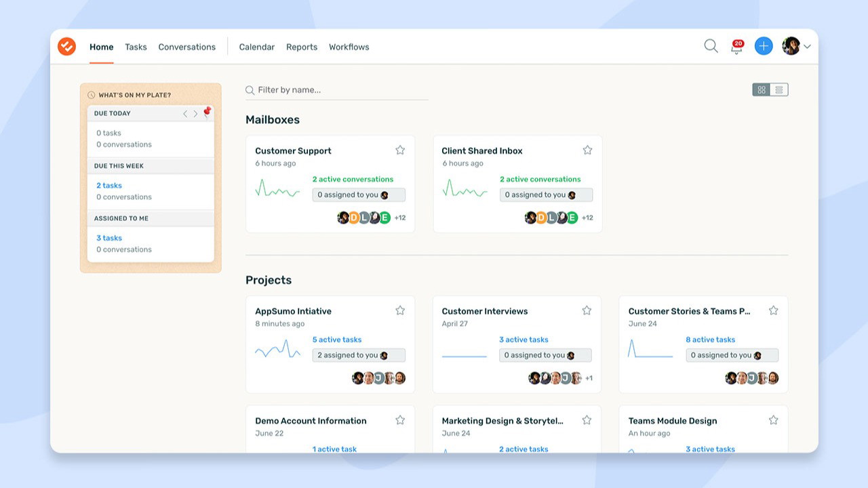Open the Workflows tab
868x488 pixels.
349,47
